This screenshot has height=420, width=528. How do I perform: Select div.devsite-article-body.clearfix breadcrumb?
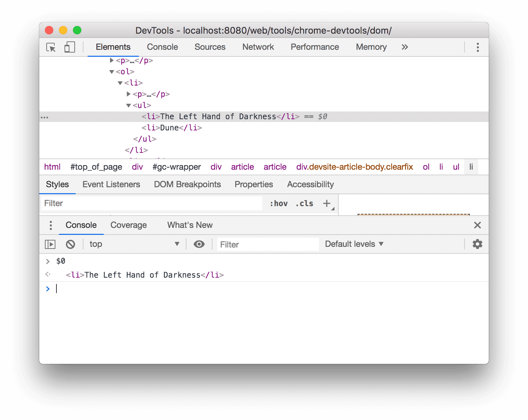coord(354,167)
